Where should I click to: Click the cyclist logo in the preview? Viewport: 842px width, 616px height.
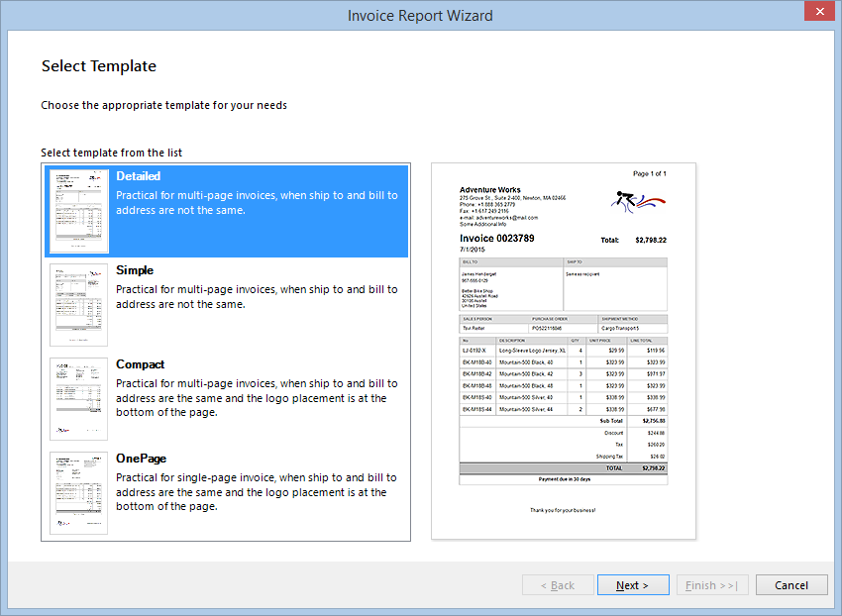[x=625, y=195]
